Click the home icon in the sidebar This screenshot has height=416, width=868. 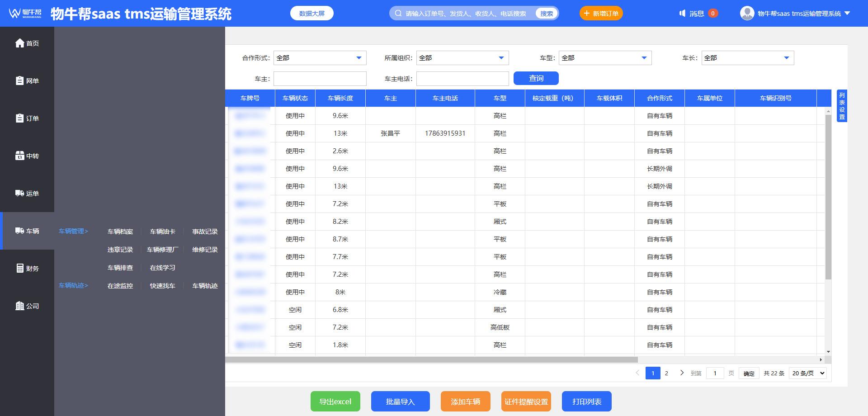(x=20, y=43)
